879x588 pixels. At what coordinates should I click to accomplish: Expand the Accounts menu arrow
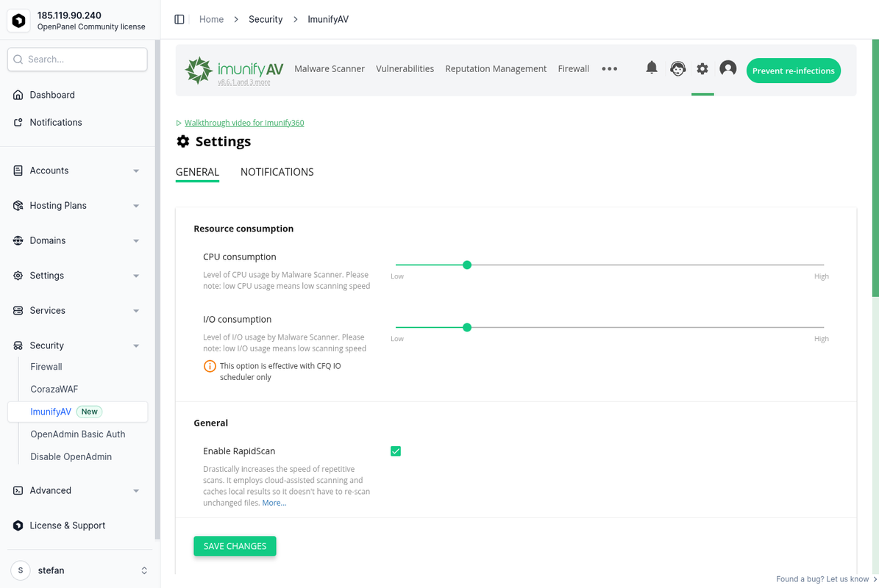point(136,171)
